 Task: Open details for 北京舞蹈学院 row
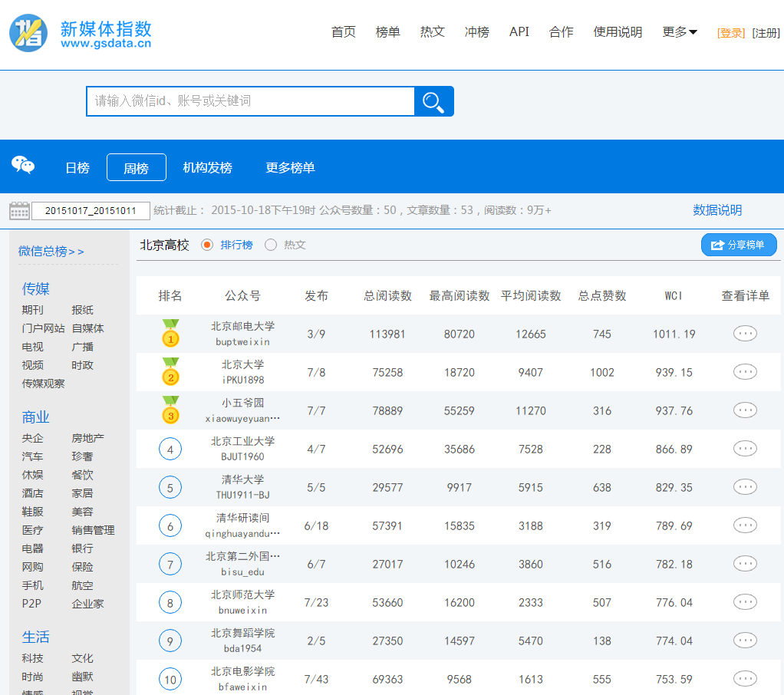745,641
